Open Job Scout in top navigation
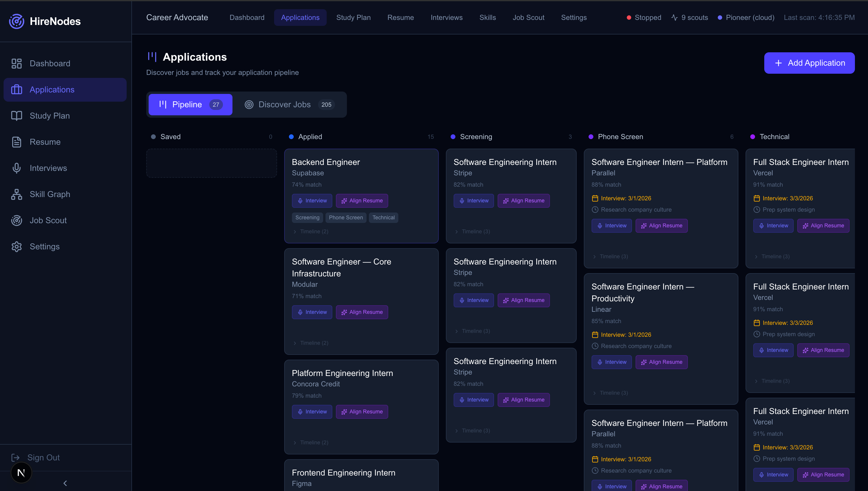The height and width of the screenshot is (491, 868). pyautogui.click(x=528, y=18)
